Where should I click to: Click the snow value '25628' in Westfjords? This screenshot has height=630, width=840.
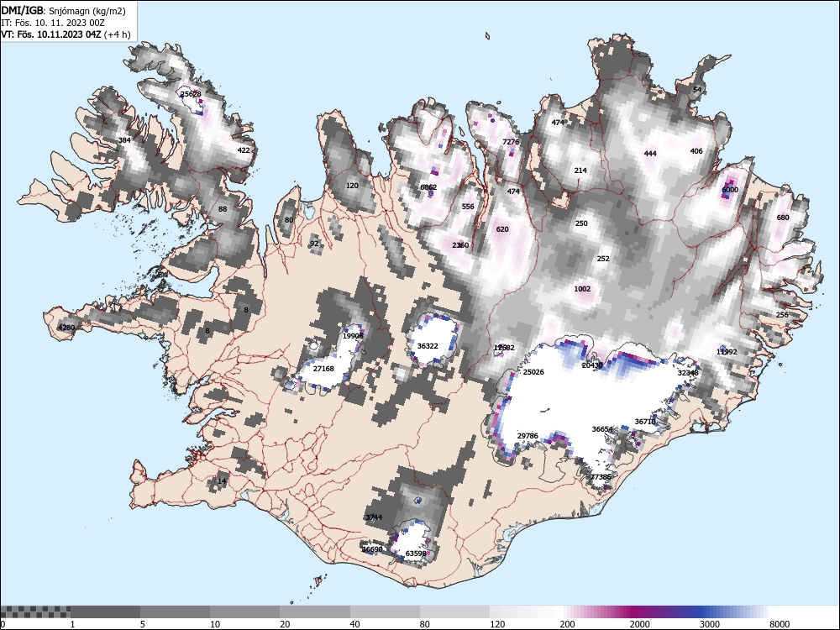tap(190, 94)
